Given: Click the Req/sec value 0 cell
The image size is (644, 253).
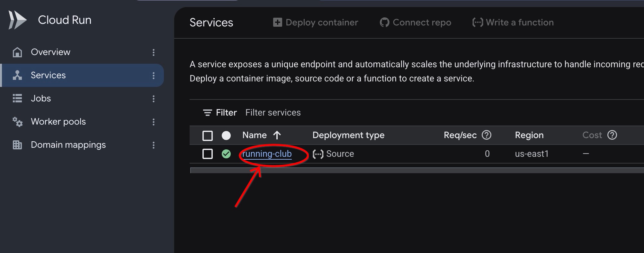Looking at the screenshot, I should [x=487, y=154].
